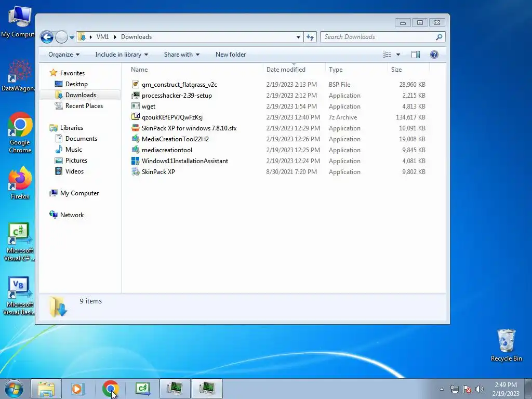Select Downloads in the navigation pane

[x=81, y=95]
